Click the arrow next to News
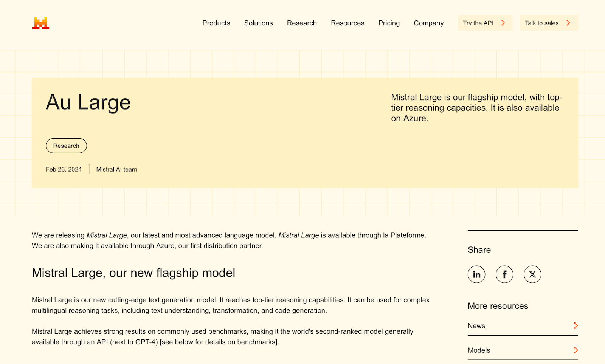605x364 pixels. pyautogui.click(x=576, y=325)
